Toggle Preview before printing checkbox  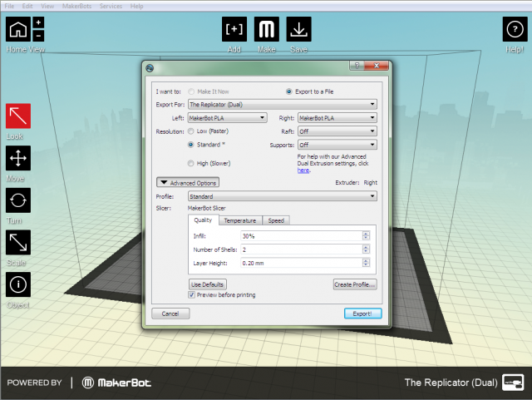coord(192,294)
